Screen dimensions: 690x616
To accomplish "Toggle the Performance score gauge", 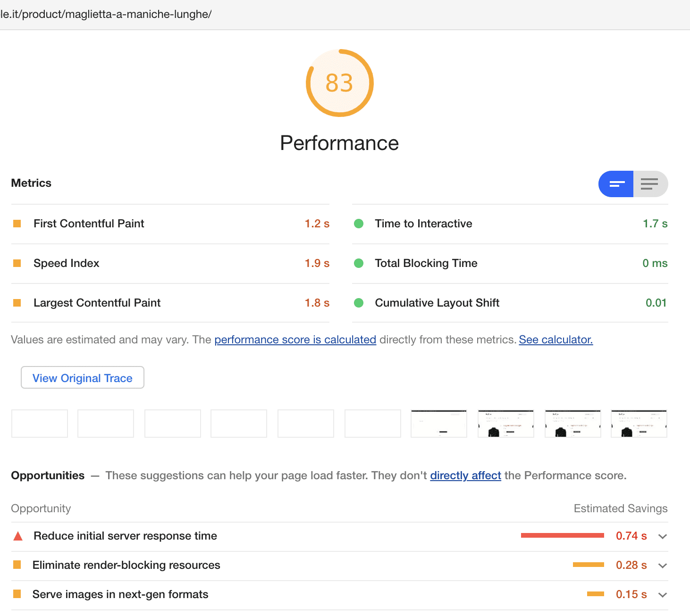I will (340, 83).
